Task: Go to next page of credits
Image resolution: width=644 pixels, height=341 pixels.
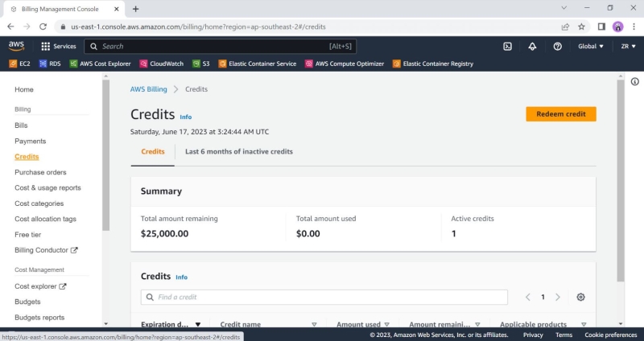Action: pyautogui.click(x=557, y=297)
